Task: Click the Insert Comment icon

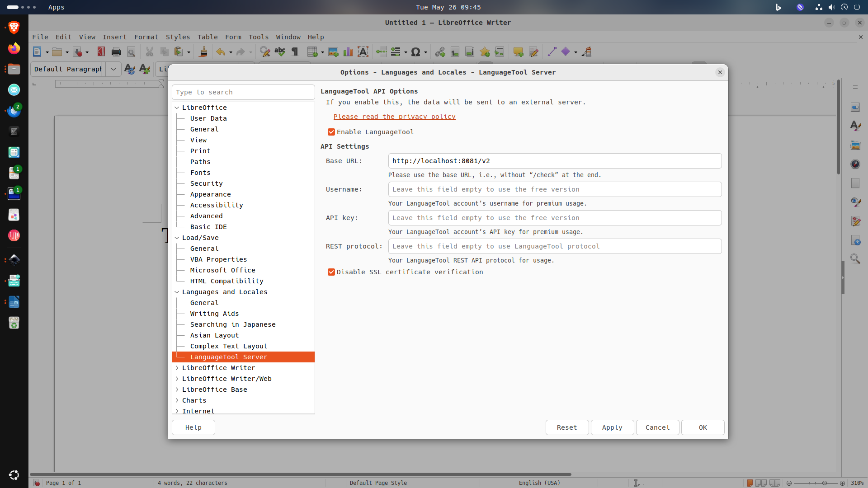Action: (x=518, y=52)
